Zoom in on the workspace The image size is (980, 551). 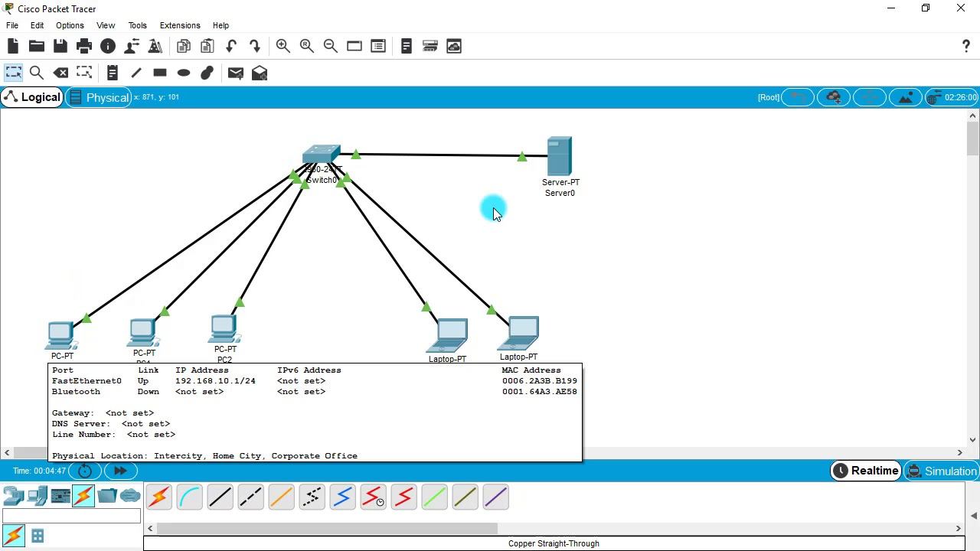[283, 46]
